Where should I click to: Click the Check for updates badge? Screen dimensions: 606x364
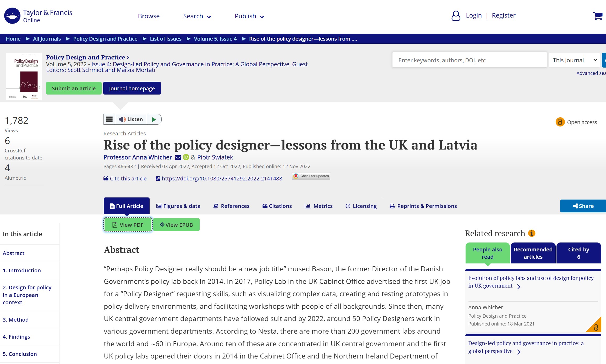point(311,176)
